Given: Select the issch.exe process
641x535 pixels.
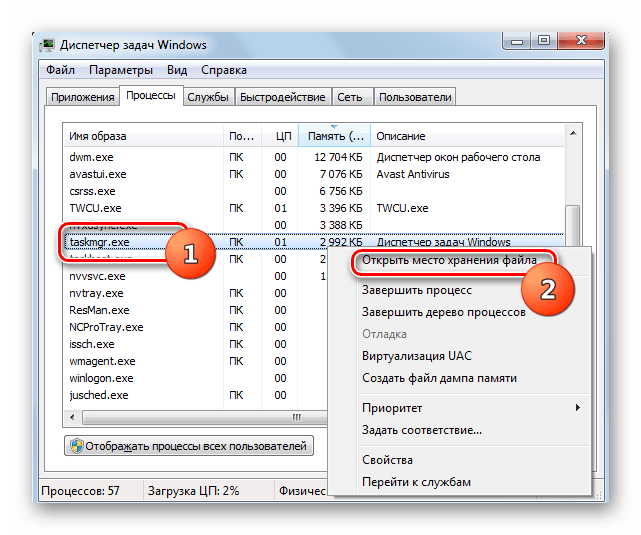Looking at the screenshot, I should (x=92, y=344).
